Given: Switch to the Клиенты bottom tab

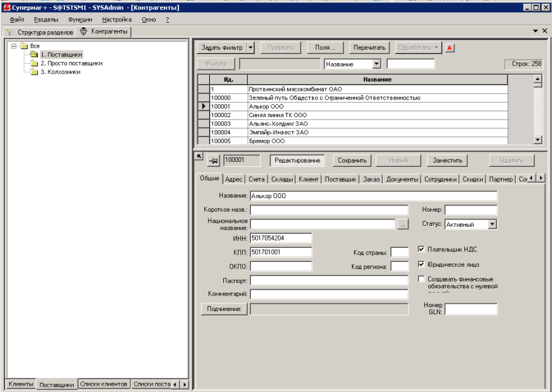Looking at the screenshot, I should tap(21, 384).
